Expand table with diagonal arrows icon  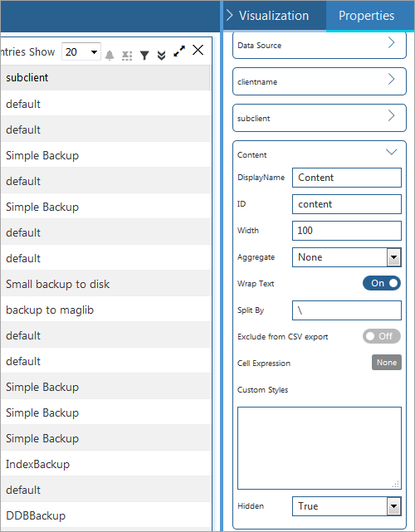pyautogui.click(x=179, y=51)
